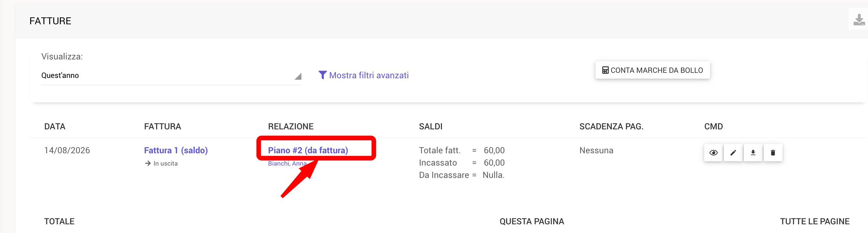Edit the invoice using the pencil icon
This screenshot has height=233, width=868.
[x=733, y=153]
